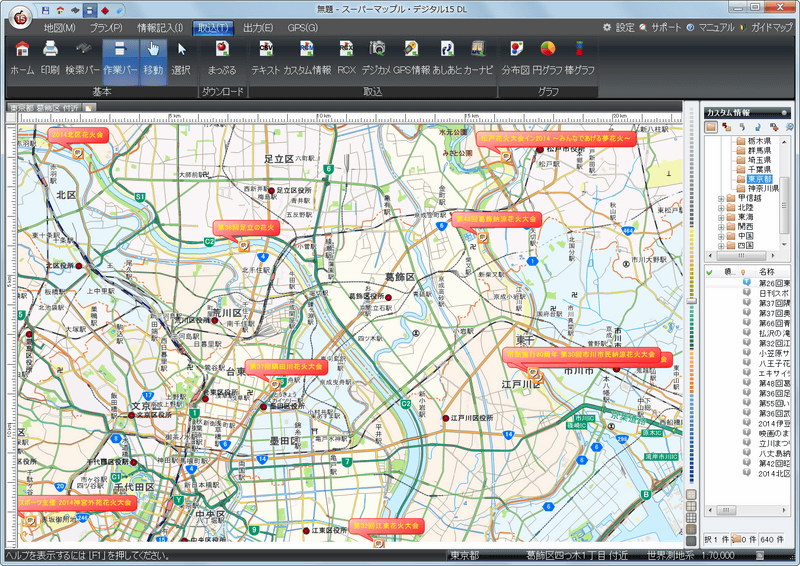Open the red apple application button
This screenshot has height=566, width=800.
tap(20, 18)
